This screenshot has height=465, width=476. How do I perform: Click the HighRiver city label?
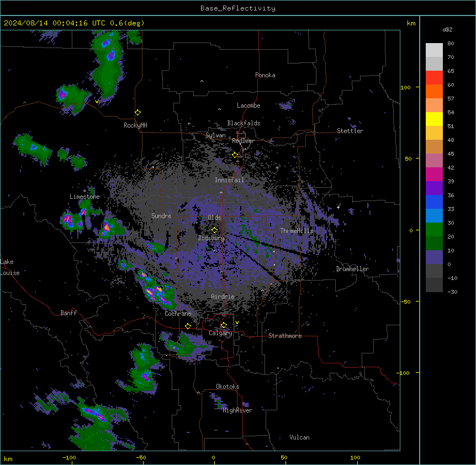pyautogui.click(x=237, y=410)
